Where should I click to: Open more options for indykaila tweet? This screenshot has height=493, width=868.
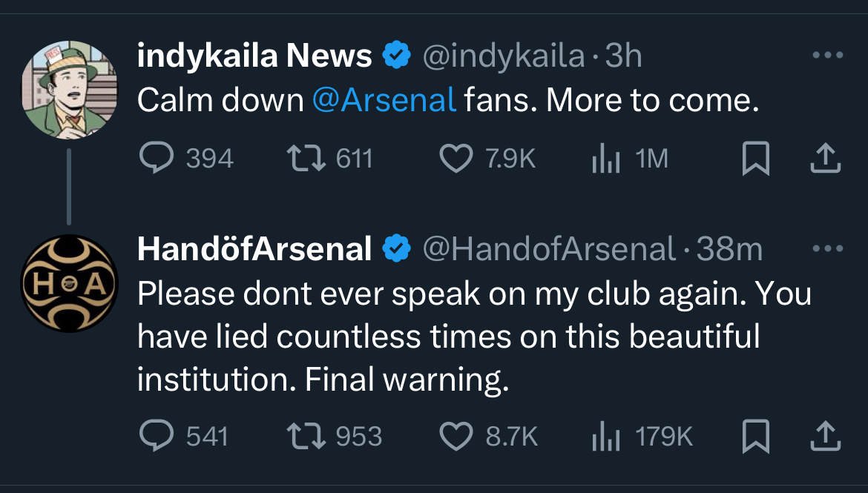tap(827, 56)
